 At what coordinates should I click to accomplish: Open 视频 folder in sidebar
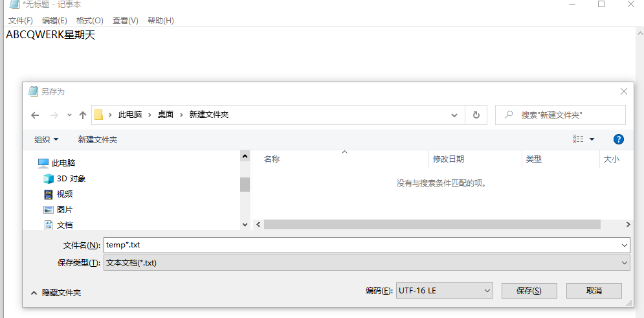pos(64,194)
